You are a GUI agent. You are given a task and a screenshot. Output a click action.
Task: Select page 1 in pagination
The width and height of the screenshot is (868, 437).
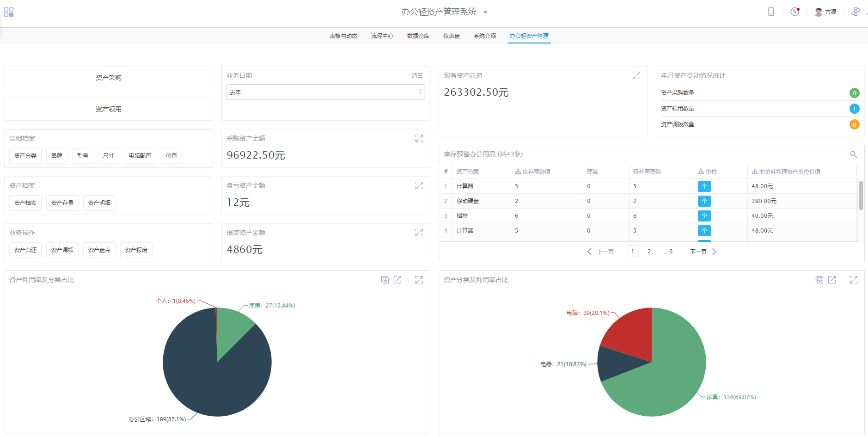(633, 252)
